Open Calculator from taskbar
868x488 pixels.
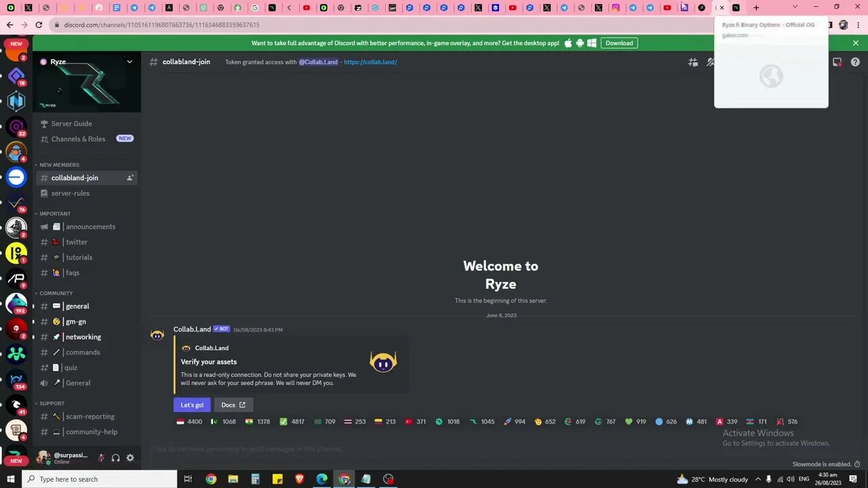click(x=255, y=479)
